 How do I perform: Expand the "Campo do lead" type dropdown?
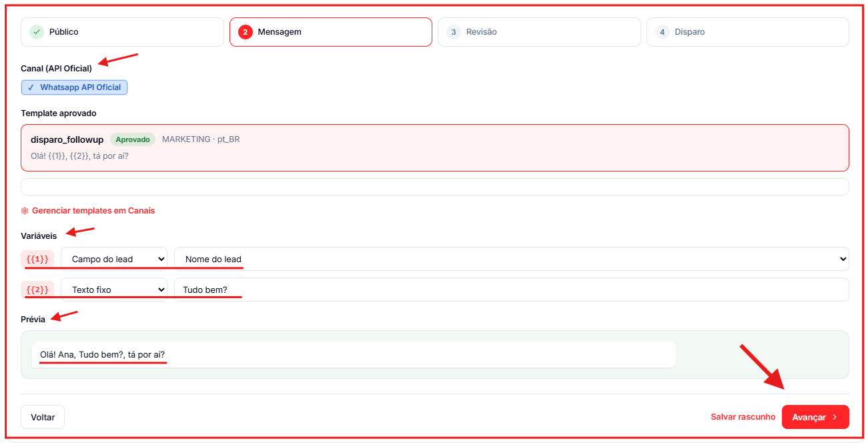pos(114,259)
